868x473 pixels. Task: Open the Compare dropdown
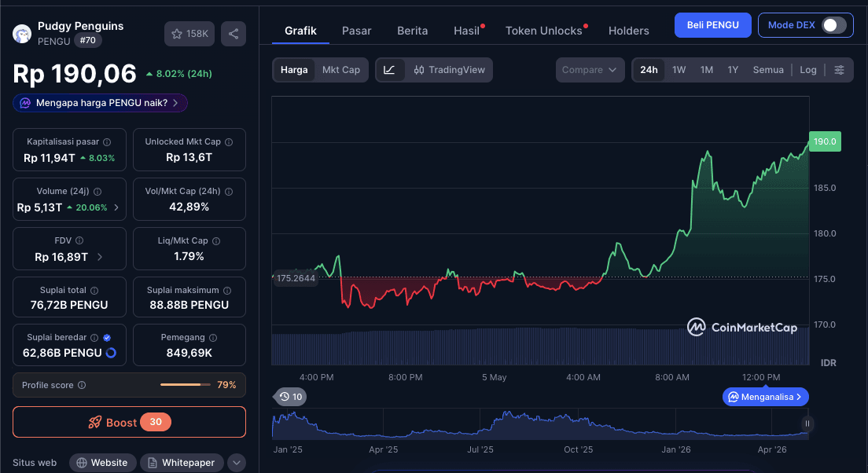(x=590, y=70)
